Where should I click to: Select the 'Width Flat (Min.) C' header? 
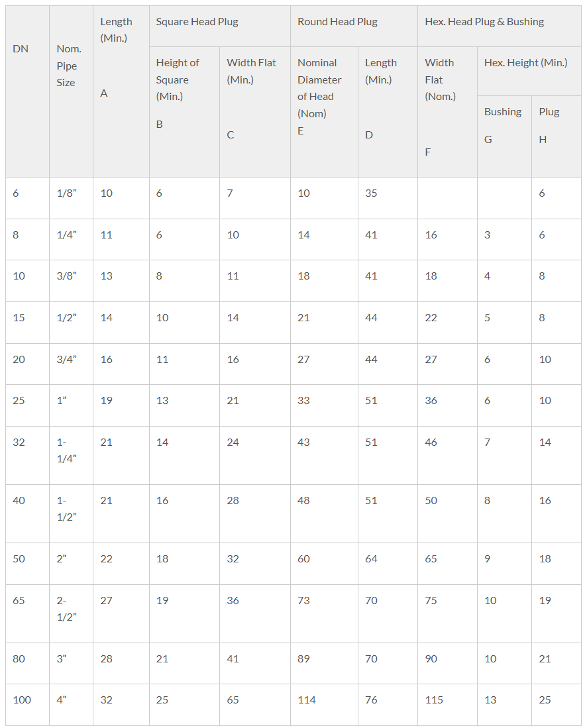(255, 112)
